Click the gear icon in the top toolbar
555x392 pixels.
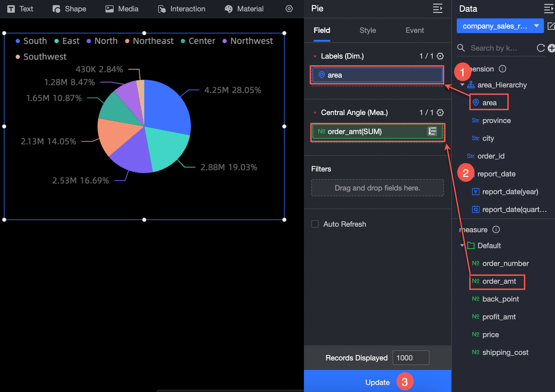point(289,9)
